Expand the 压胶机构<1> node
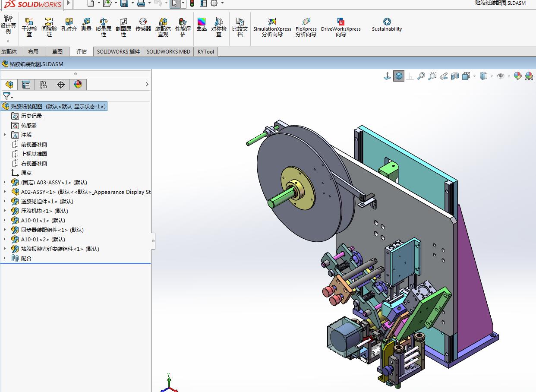The image size is (536, 392). coord(5,211)
